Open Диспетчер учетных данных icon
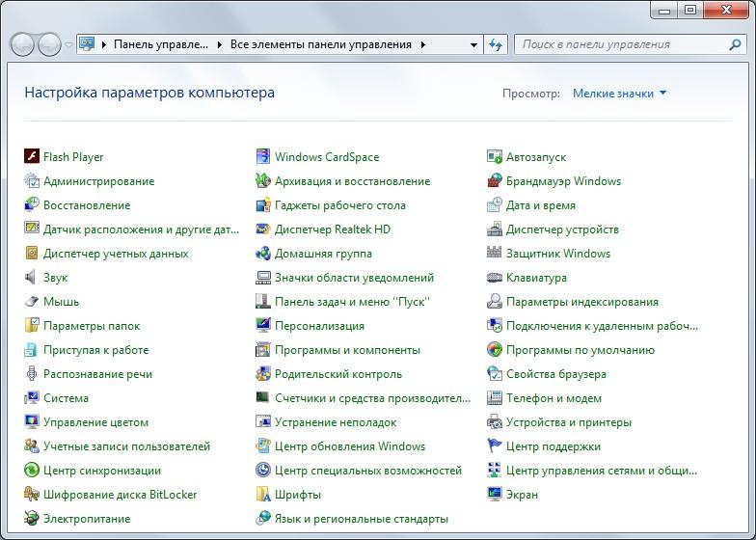 [31, 253]
